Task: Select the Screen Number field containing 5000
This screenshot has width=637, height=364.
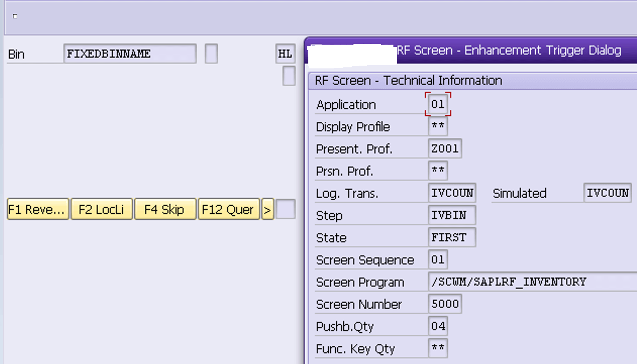Action: tap(444, 304)
